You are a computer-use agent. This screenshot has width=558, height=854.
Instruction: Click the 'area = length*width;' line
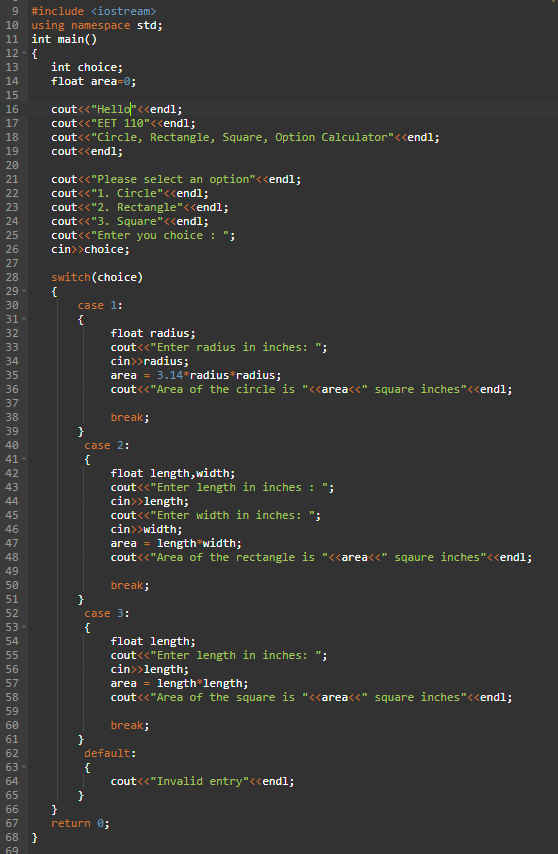176,544
